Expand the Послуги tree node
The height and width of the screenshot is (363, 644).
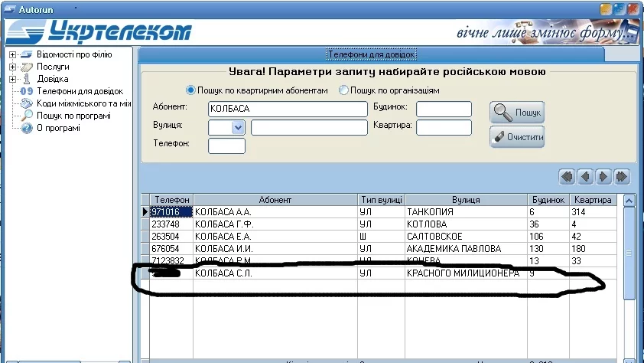point(12,67)
